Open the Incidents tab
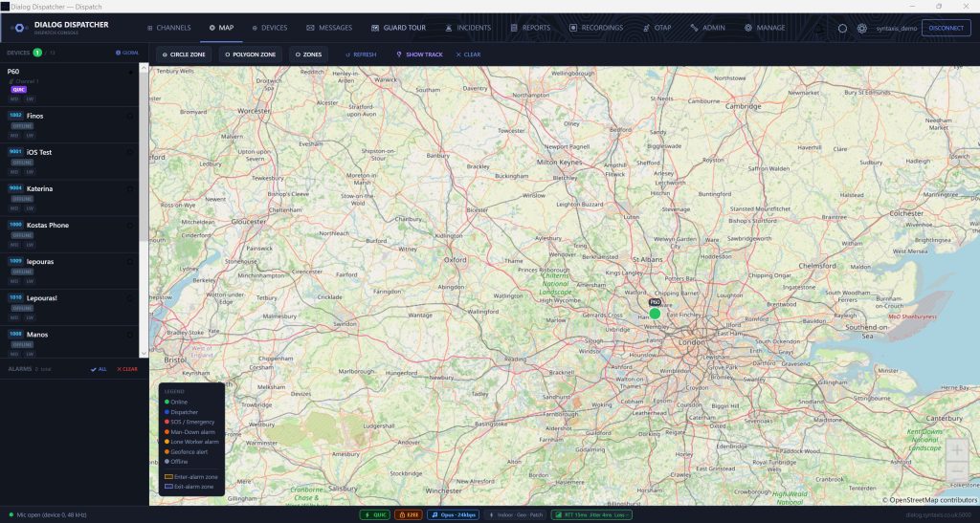 [467, 28]
